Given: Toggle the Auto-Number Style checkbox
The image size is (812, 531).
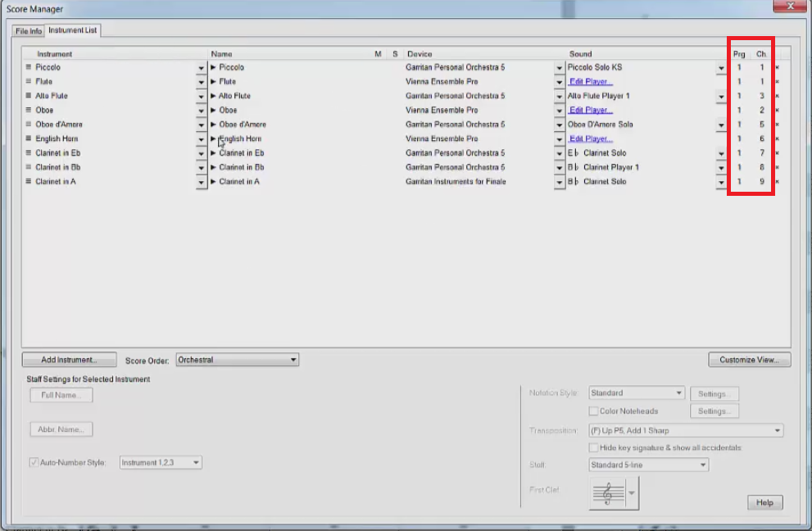Looking at the screenshot, I should [34, 463].
